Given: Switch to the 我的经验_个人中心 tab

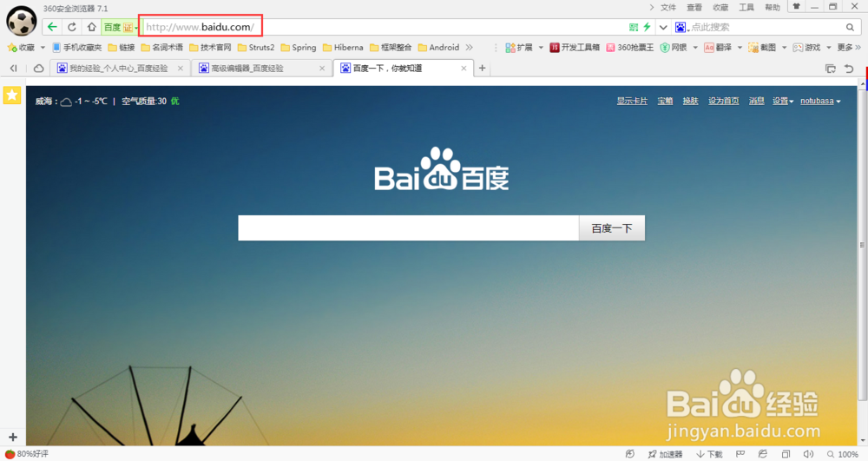Looking at the screenshot, I should tap(120, 68).
